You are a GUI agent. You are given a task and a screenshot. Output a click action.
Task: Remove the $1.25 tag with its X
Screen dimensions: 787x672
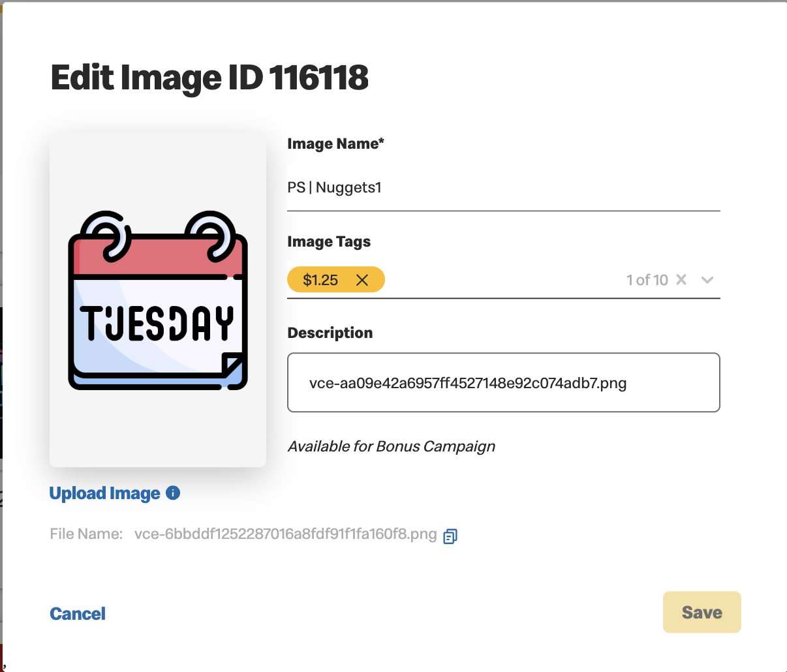click(362, 280)
